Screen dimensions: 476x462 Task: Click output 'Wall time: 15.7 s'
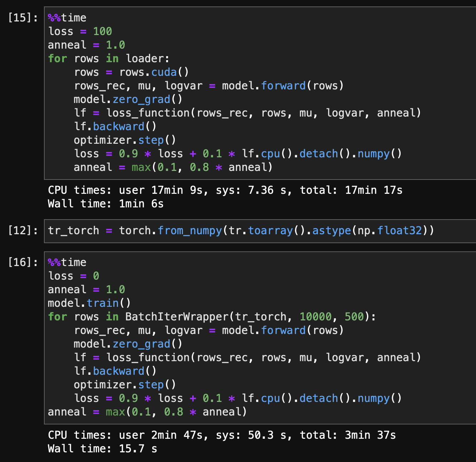(103, 448)
